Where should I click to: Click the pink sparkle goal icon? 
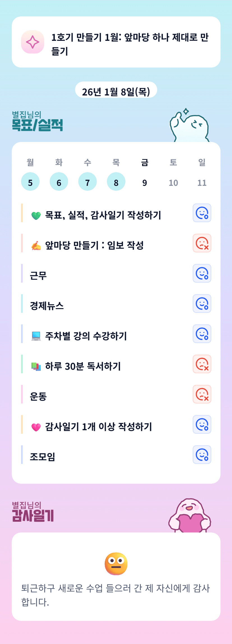click(x=33, y=42)
